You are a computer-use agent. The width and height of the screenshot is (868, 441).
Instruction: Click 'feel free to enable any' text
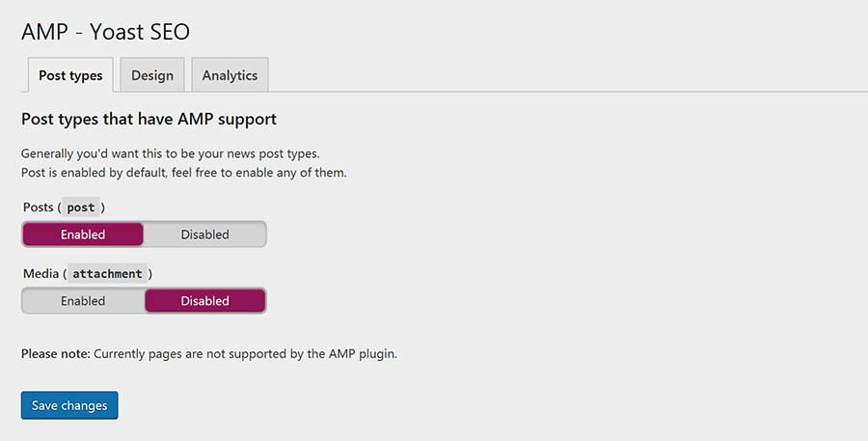233,173
